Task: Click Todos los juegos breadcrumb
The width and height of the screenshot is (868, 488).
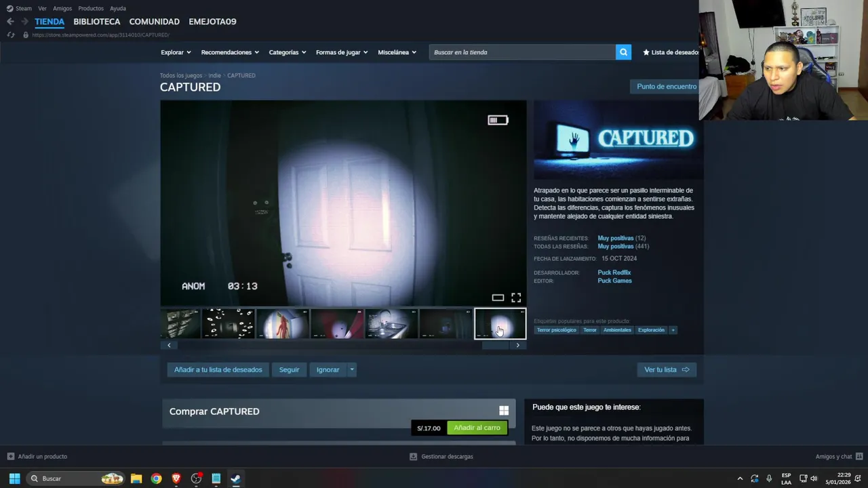Action: click(181, 75)
